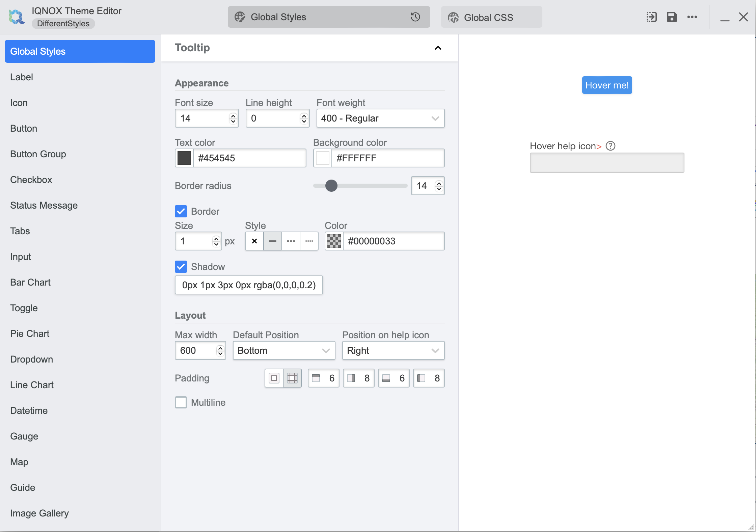Image resolution: width=756 pixels, height=532 pixels.
Task: Collapse the Tooltip section chevron
Action: pyautogui.click(x=438, y=48)
